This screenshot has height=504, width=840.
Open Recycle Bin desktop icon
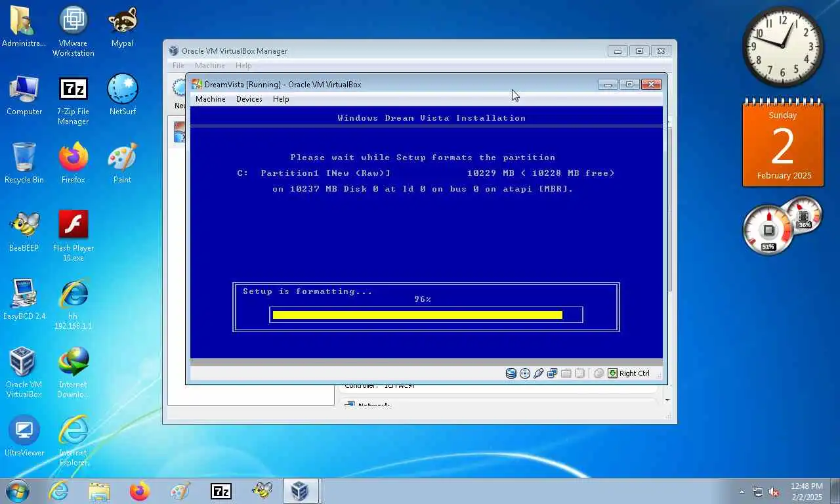pyautogui.click(x=24, y=163)
